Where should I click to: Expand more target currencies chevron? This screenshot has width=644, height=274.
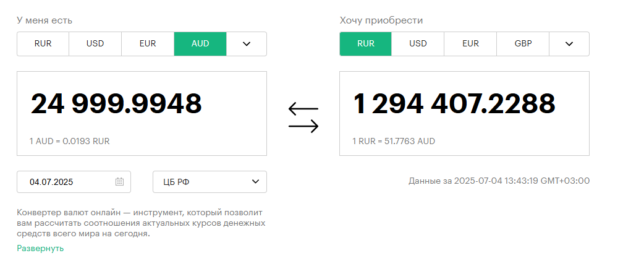click(x=569, y=43)
